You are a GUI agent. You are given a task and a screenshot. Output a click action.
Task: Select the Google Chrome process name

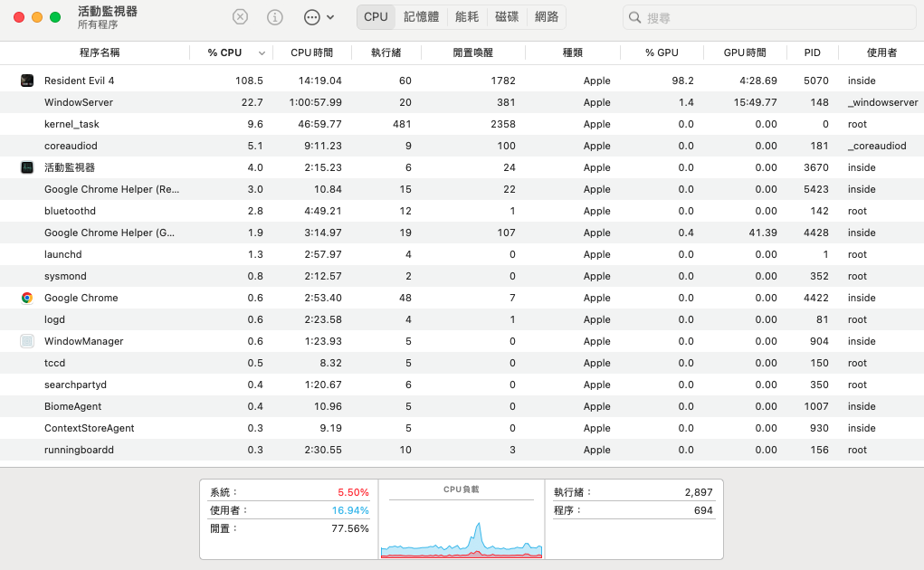tap(81, 298)
